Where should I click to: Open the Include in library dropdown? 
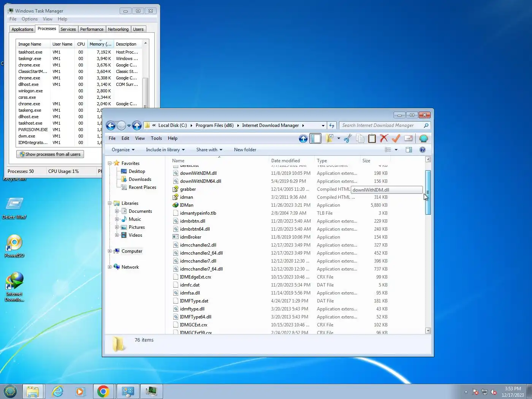click(165, 150)
